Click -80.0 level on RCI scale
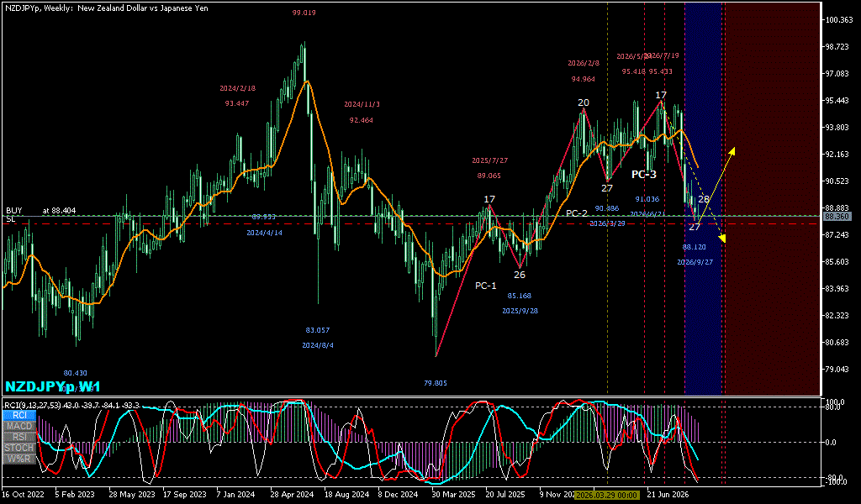The width and height of the screenshot is (861, 504). [833, 478]
